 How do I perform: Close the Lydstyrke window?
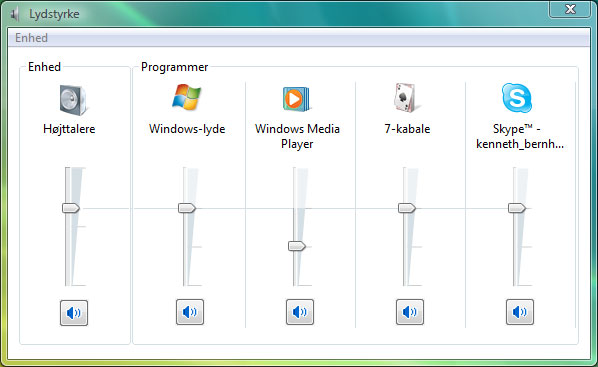click(570, 9)
